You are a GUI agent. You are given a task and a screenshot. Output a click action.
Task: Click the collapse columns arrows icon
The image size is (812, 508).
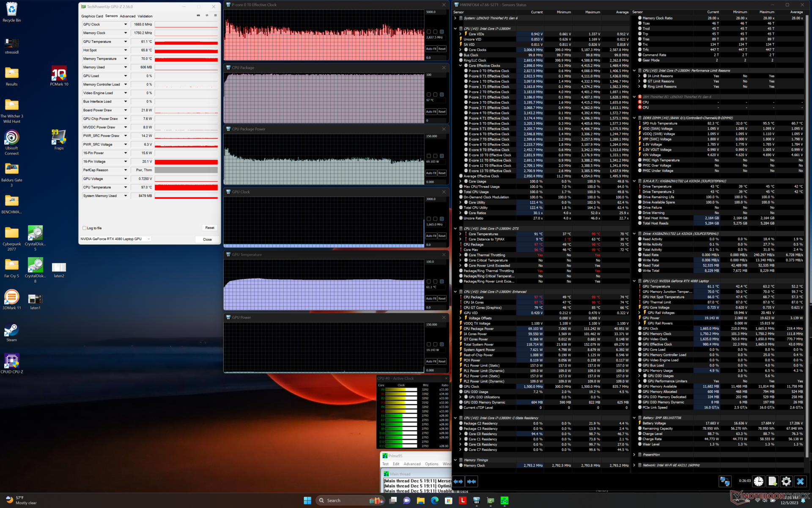tap(472, 481)
